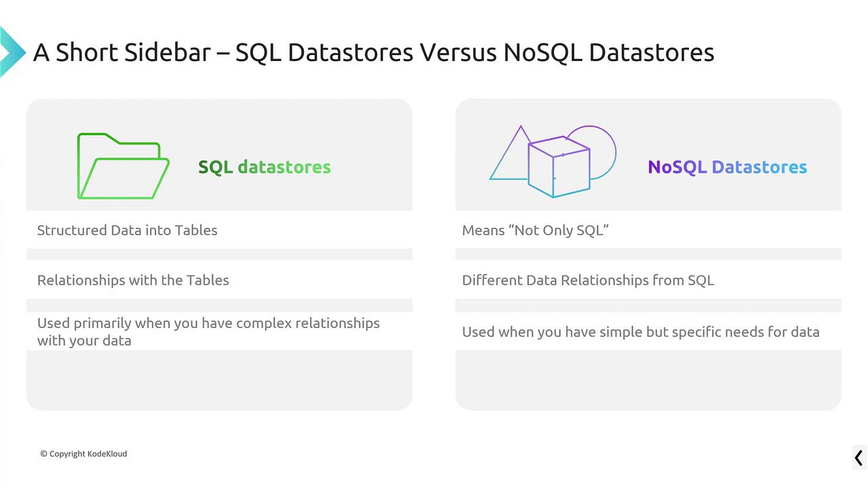This screenshot has width=868, height=488.
Task: Click the 'Structured Data into Tables' row
Action: [x=127, y=230]
